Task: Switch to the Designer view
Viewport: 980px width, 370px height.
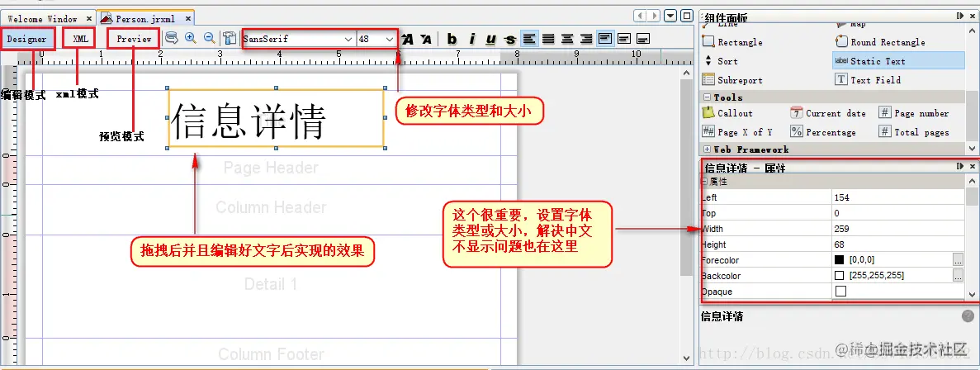Action: pyautogui.click(x=27, y=39)
